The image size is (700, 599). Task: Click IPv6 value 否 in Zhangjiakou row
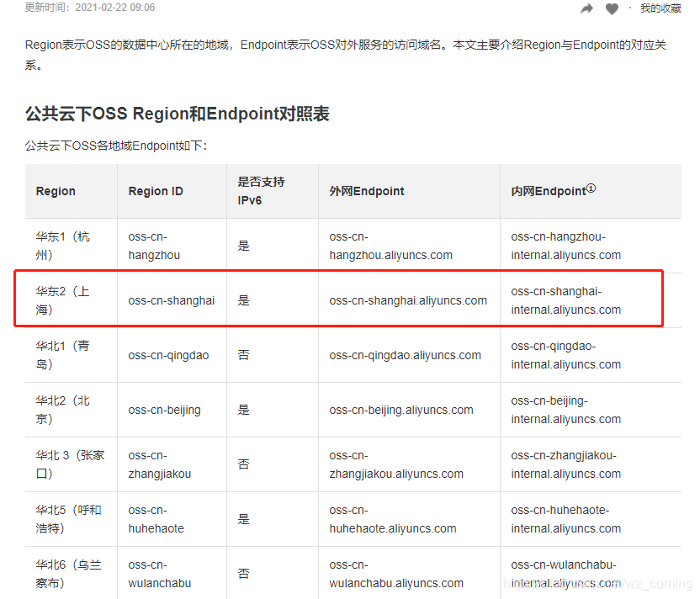pyautogui.click(x=243, y=464)
